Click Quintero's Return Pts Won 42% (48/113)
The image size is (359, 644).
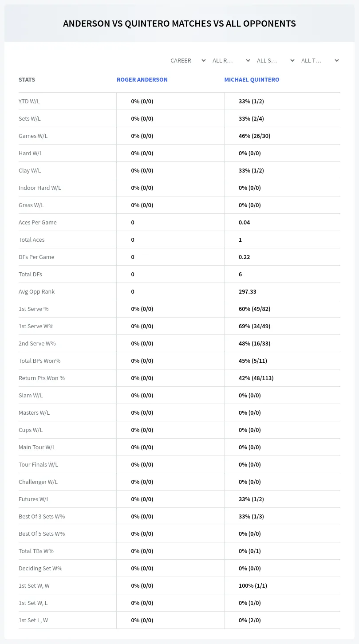coord(256,378)
